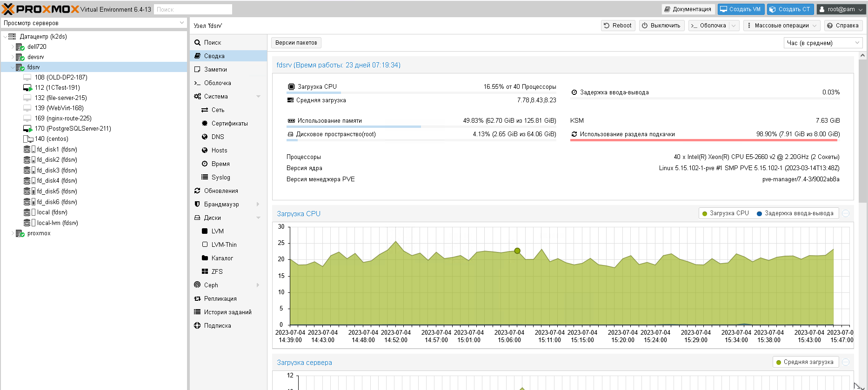This screenshot has height=390, width=868.
Task: Click the Создать VM button
Action: pyautogui.click(x=741, y=9)
